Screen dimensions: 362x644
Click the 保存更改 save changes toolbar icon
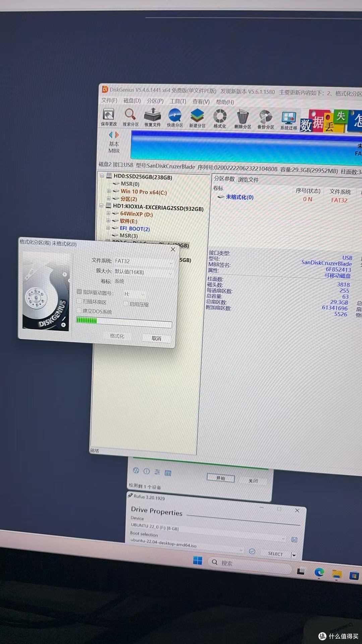[x=109, y=117]
